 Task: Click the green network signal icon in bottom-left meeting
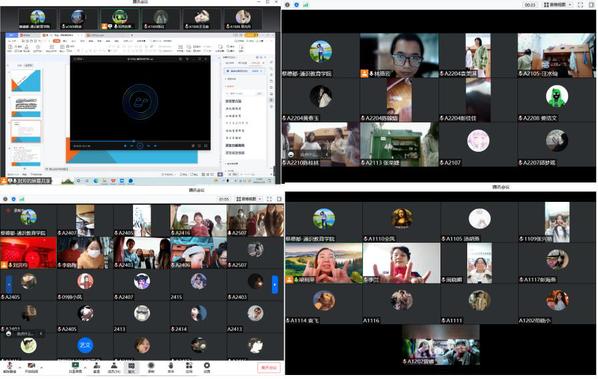22,199
